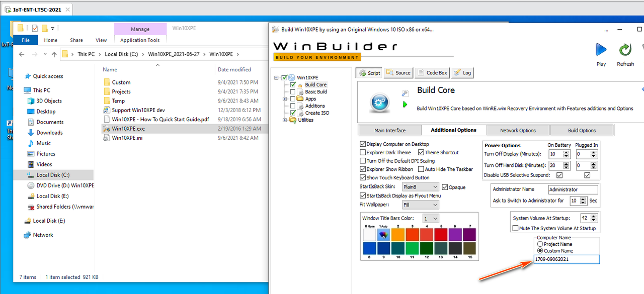Click the Utilities folder icon in WinBuilder tree
The image size is (644, 294).
tap(292, 120)
